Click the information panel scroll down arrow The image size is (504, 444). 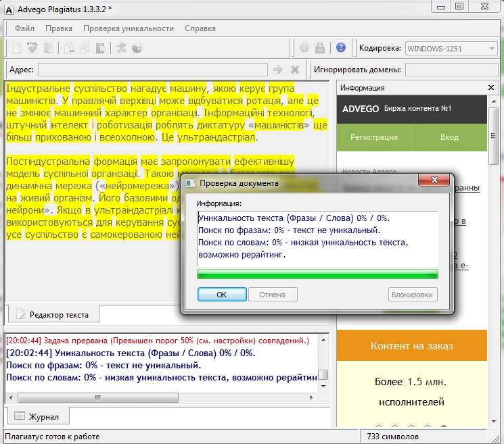pyautogui.click(x=494, y=422)
